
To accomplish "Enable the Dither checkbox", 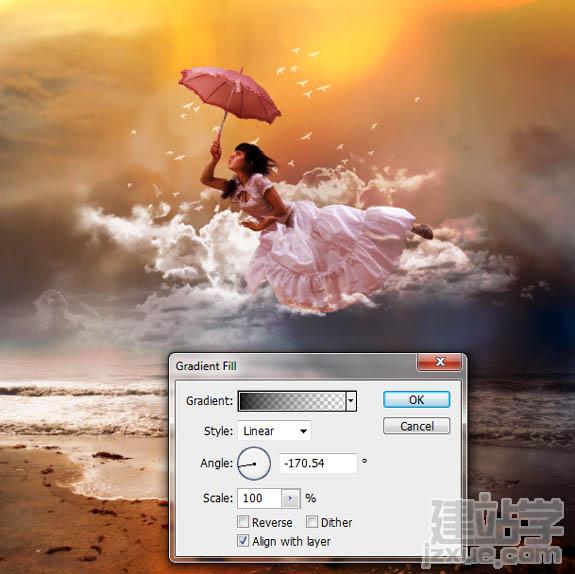I will click(x=312, y=522).
